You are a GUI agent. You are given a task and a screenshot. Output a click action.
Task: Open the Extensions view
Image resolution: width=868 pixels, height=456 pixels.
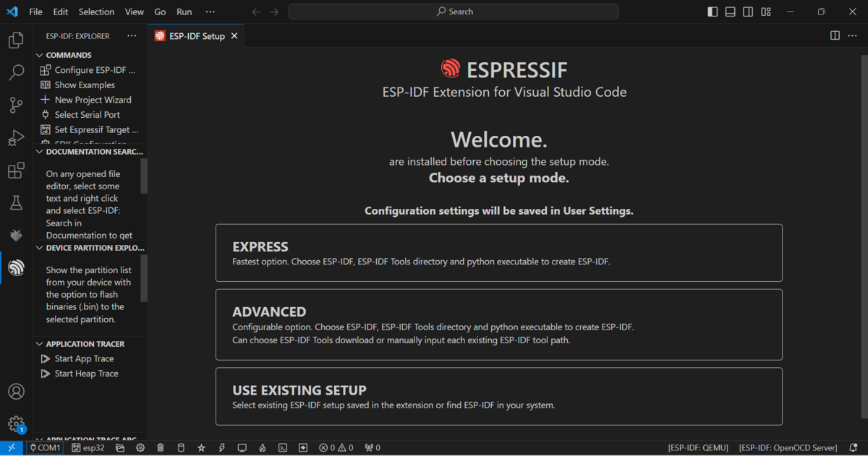16,171
